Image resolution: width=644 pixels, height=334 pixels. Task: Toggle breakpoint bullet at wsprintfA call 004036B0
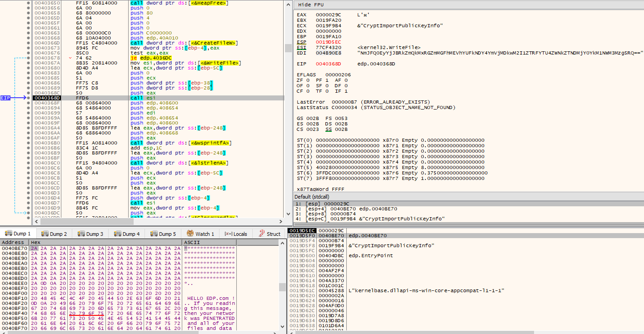click(29, 143)
